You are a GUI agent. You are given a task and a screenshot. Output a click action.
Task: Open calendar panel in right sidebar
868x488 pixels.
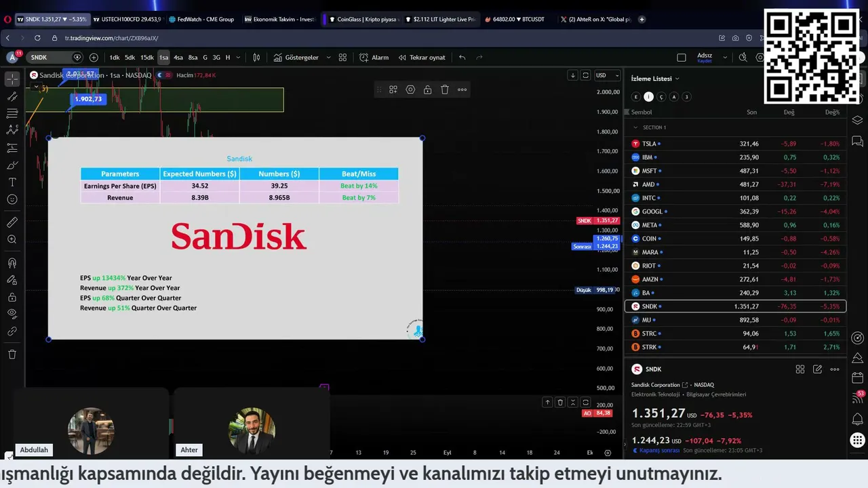tap(857, 378)
